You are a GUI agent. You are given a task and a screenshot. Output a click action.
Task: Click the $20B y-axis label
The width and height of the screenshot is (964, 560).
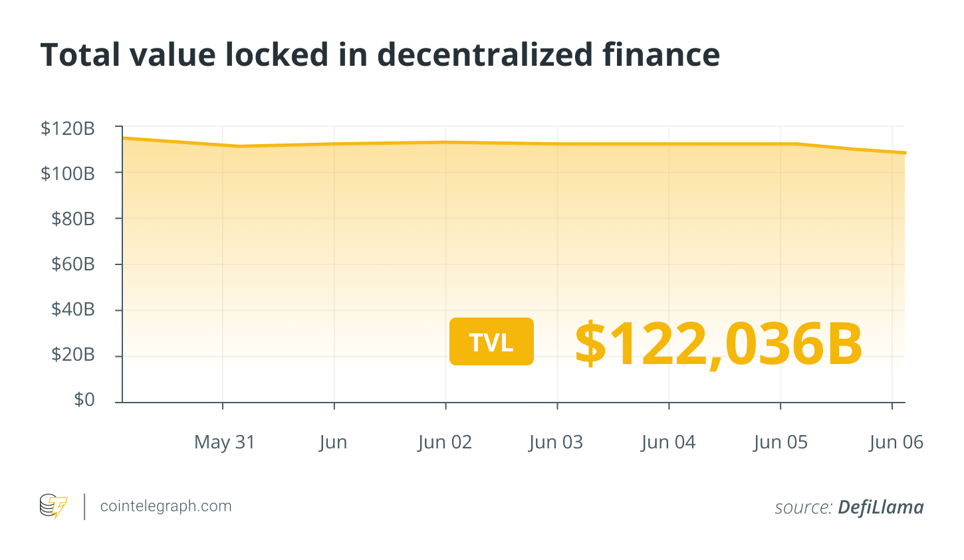pyautogui.click(x=73, y=355)
